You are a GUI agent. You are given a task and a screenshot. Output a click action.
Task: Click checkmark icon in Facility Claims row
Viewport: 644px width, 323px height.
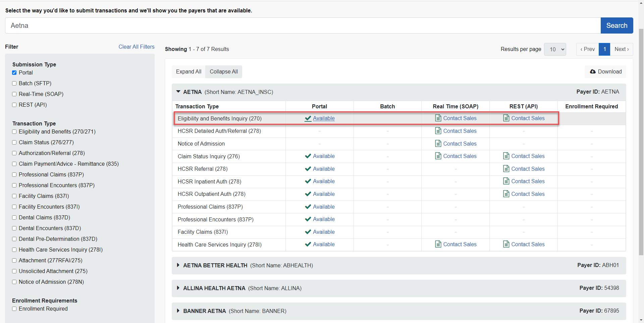(308, 232)
